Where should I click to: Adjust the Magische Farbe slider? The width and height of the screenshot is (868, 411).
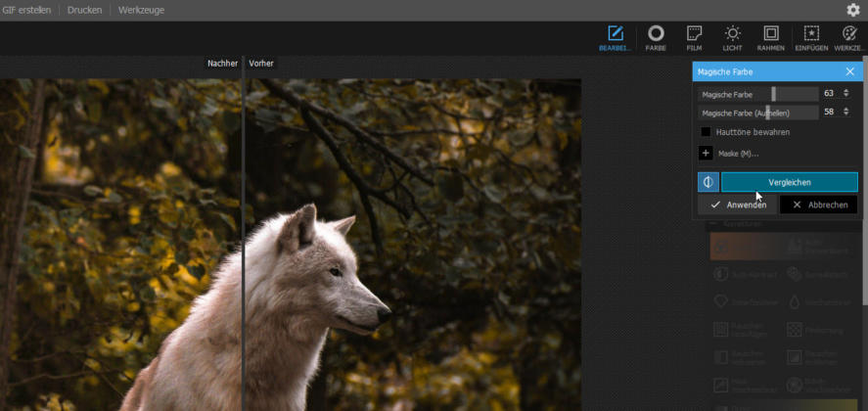[x=757, y=94]
